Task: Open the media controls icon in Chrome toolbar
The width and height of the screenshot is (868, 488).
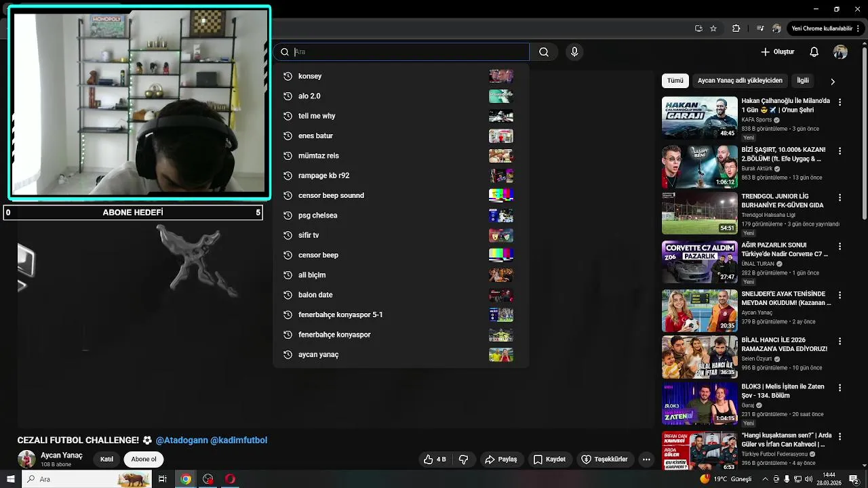Action: [x=759, y=28]
